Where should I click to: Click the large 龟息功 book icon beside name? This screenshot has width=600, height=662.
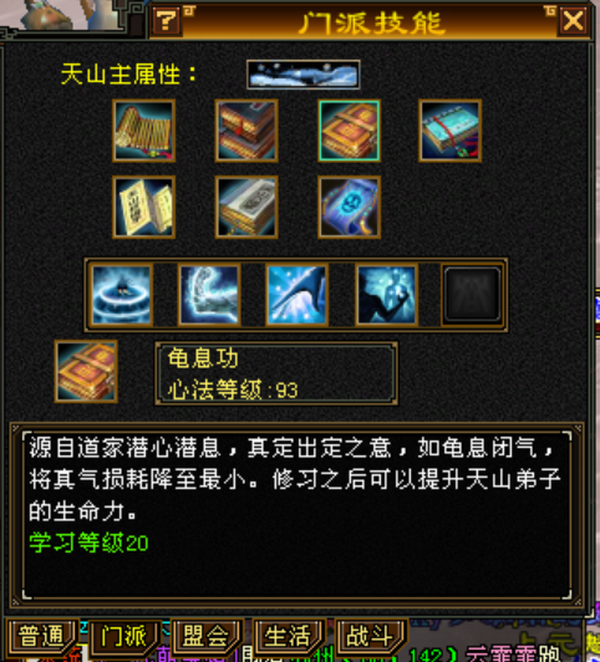[86, 372]
